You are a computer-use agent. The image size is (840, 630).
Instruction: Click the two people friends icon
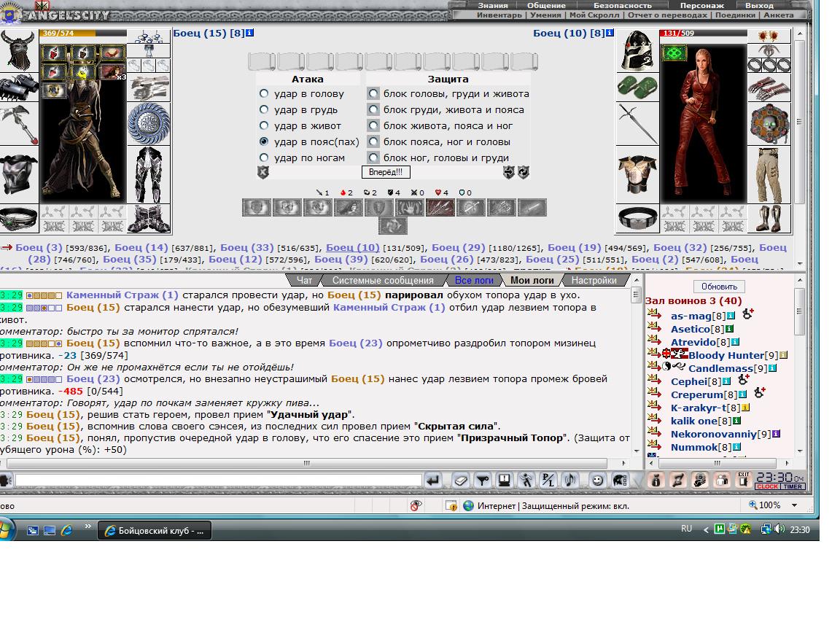pyautogui.click(x=722, y=480)
